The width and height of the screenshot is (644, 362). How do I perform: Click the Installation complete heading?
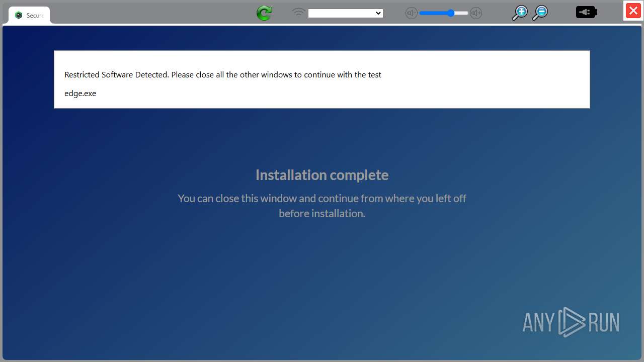pos(322,175)
